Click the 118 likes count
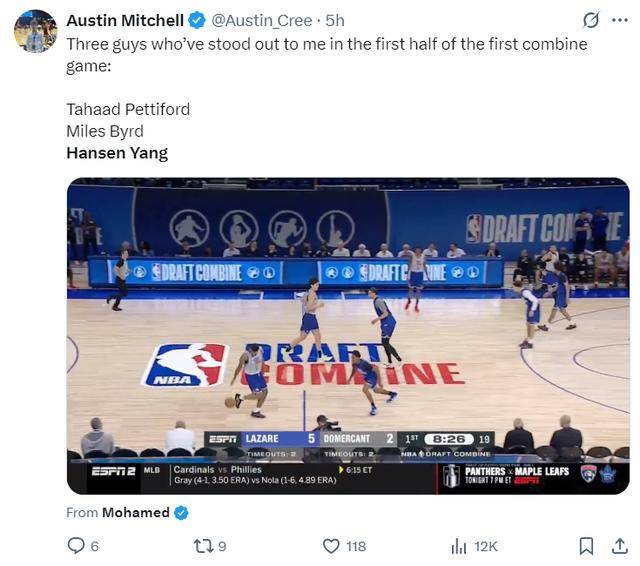640x566 pixels. click(x=356, y=546)
